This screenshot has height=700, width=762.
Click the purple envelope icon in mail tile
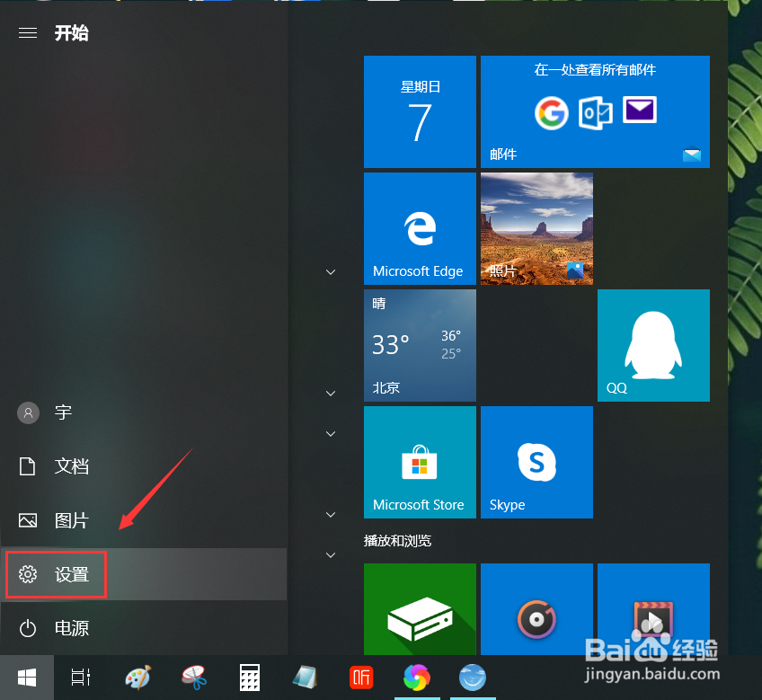pos(640,110)
